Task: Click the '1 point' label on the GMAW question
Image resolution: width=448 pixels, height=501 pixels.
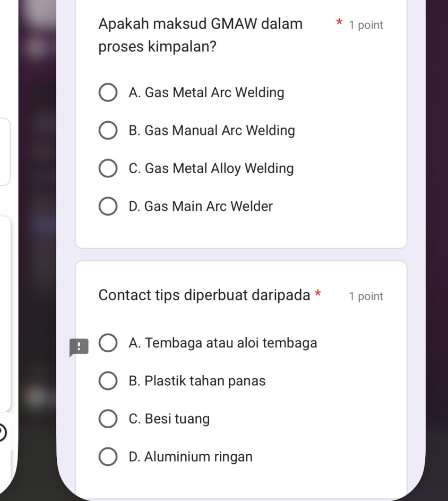Action: (x=366, y=25)
